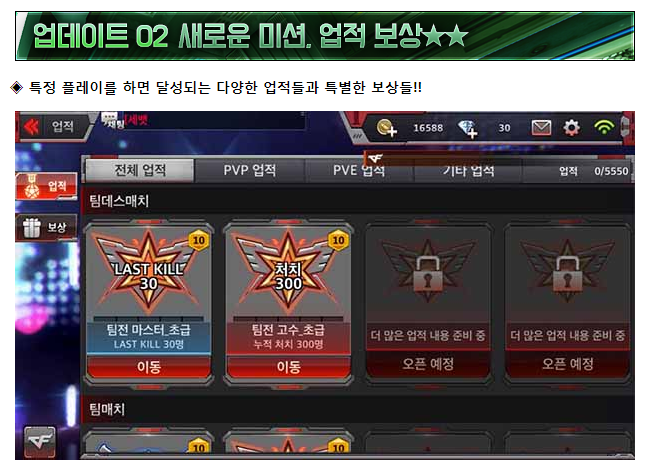
Task: Open settings gear icon
Action: pos(572,128)
